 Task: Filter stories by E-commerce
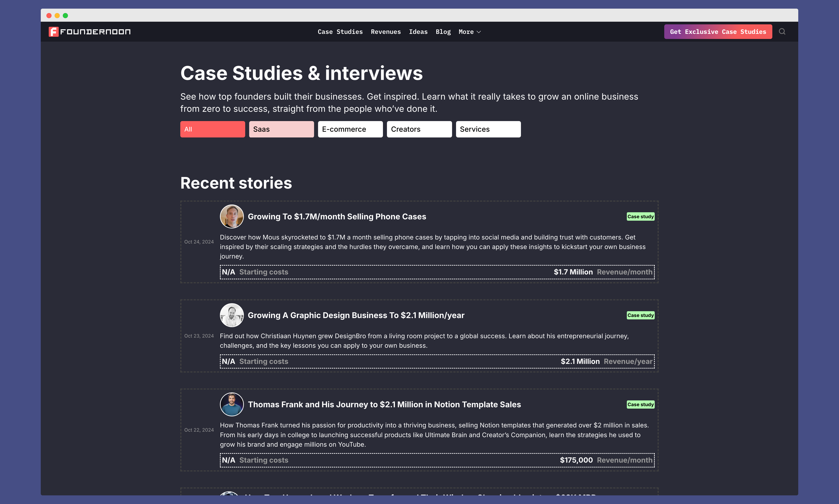click(350, 129)
